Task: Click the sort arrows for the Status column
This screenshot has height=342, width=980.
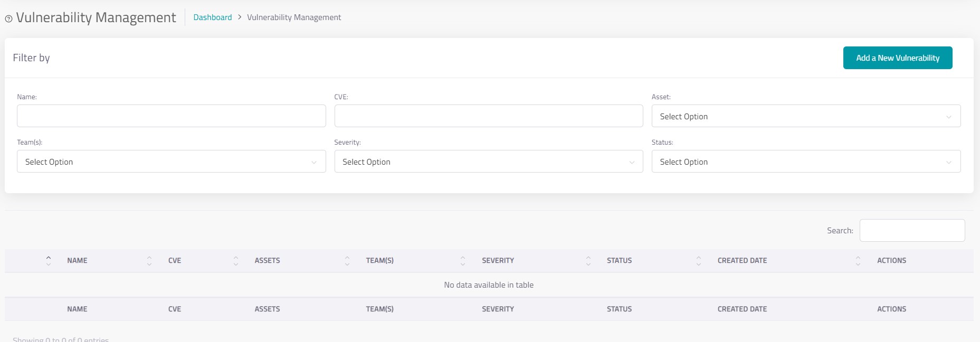Action: coord(699,261)
